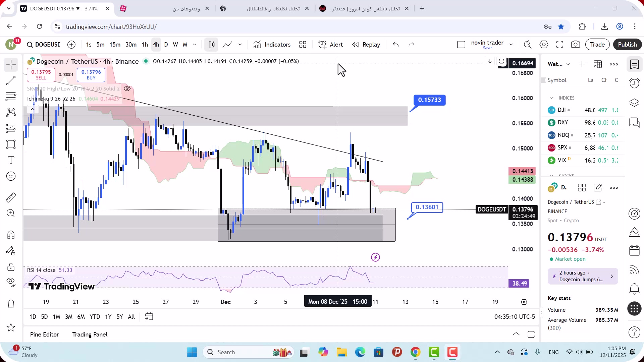Image resolution: width=644 pixels, height=362 pixels.
Task: Open quick search icon
Action: tap(528, 45)
